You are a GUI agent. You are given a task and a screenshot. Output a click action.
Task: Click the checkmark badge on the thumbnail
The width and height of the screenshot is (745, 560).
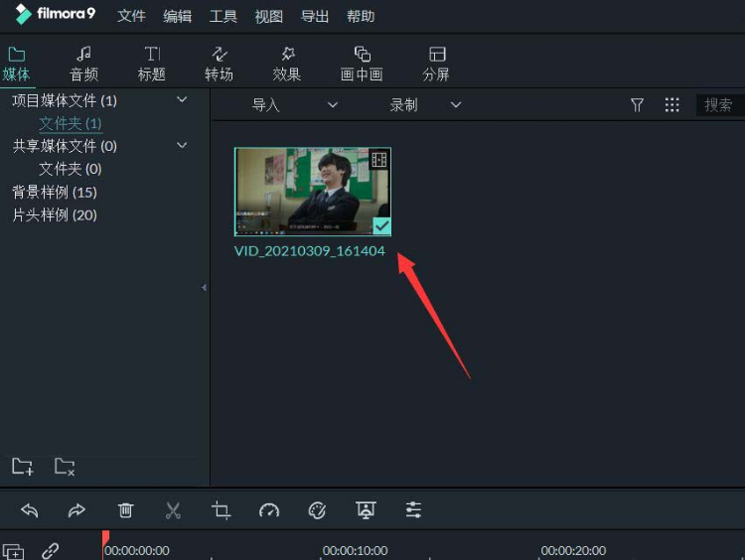pos(381,226)
